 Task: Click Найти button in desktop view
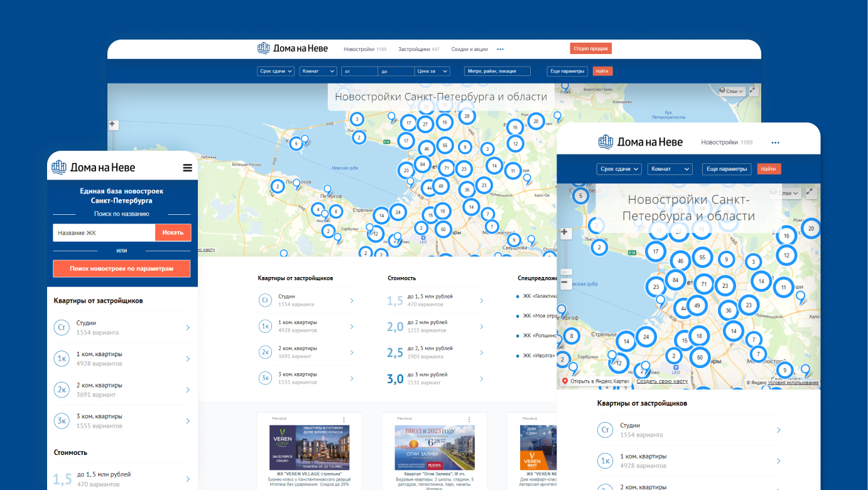point(602,72)
